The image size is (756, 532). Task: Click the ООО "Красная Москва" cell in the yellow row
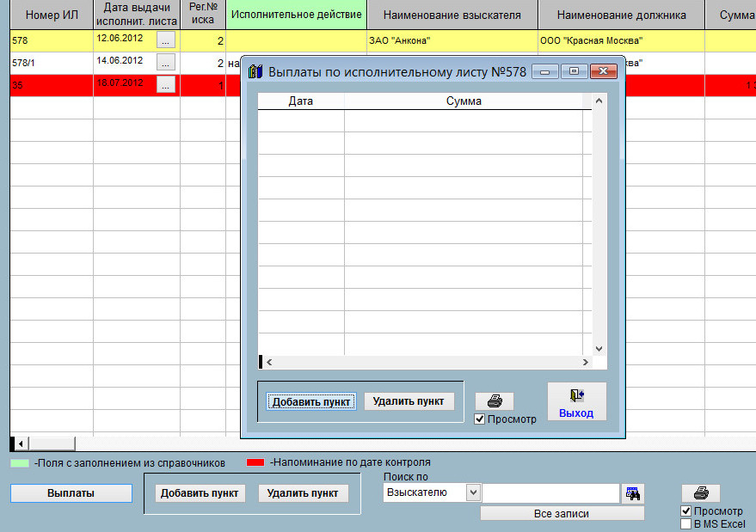[x=622, y=41]
